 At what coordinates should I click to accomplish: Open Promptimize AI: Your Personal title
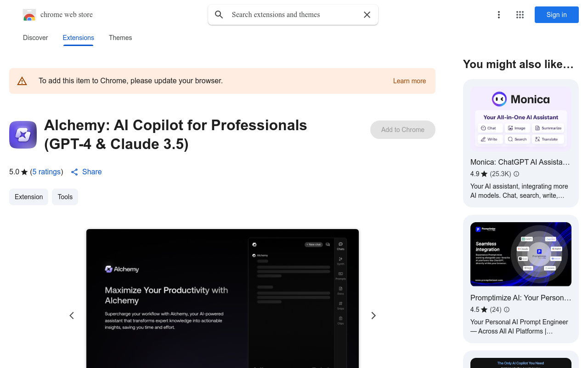(x=521, y=298)
